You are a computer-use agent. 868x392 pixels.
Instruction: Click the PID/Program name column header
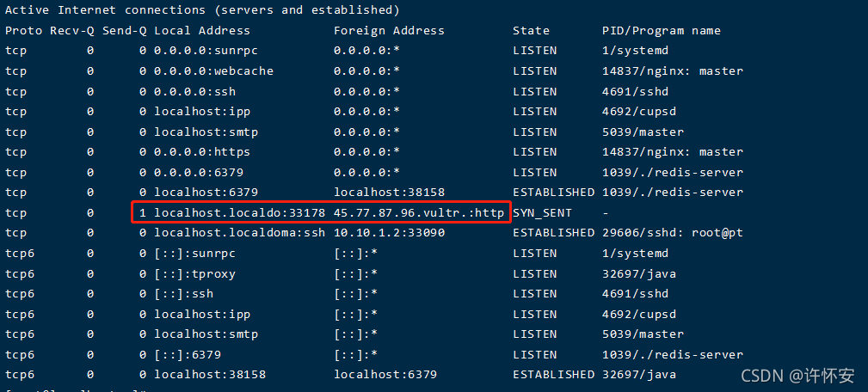tap(661, 30)
